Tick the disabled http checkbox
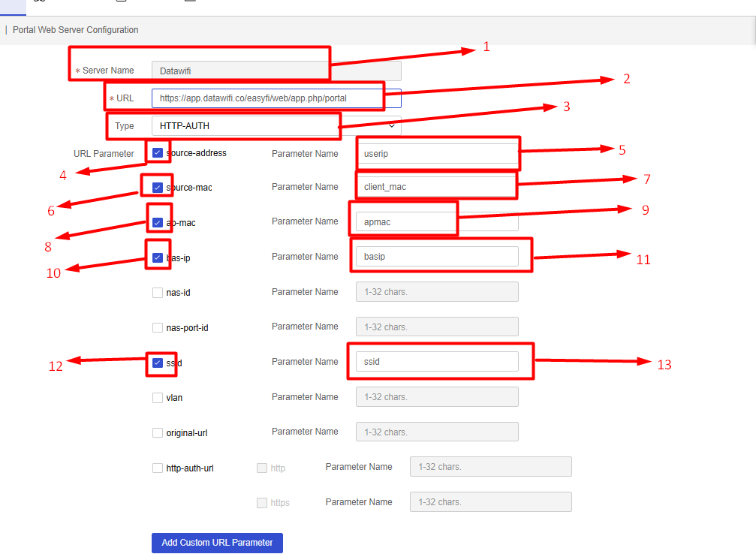Screen dimensions: 756x560 [x=262, y=468]
